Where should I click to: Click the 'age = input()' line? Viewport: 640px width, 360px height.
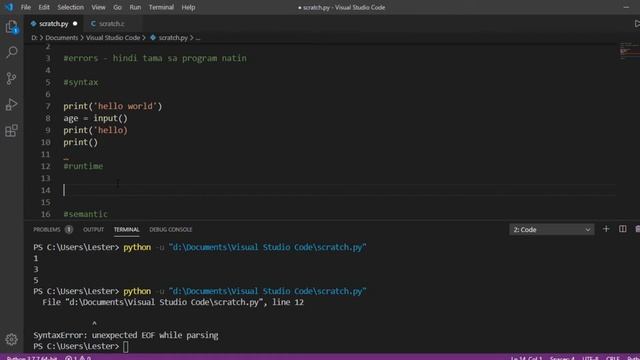(x=96, y=118)
